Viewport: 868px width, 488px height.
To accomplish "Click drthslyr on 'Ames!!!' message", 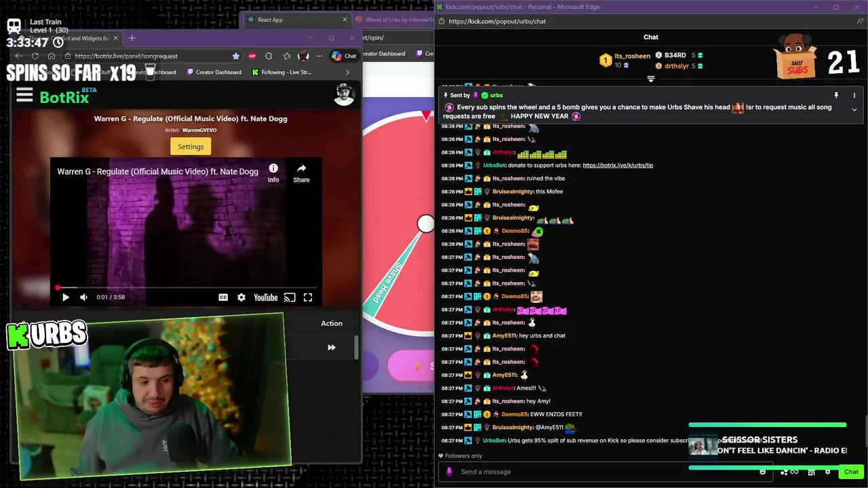I will pyautogui.click(x=502, y=388).
